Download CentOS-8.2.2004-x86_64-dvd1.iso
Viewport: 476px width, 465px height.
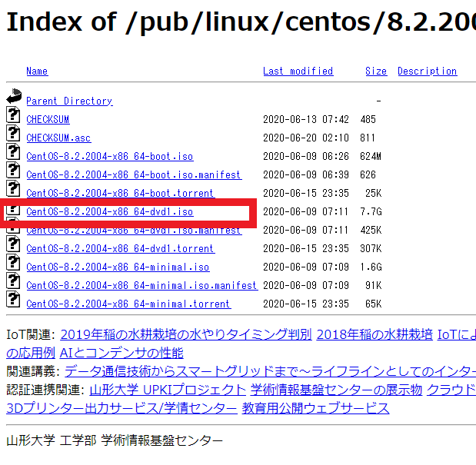110,211
